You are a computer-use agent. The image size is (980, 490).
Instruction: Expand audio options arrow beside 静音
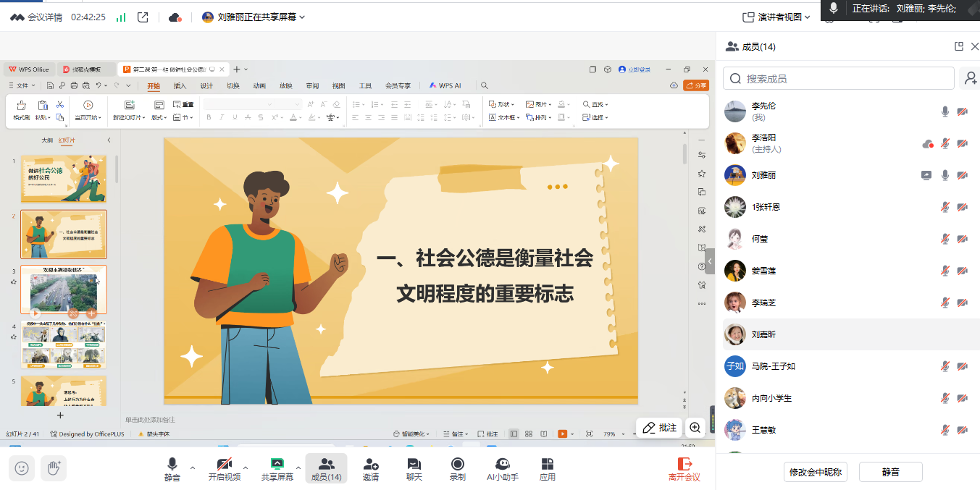(x=193, y=468)
